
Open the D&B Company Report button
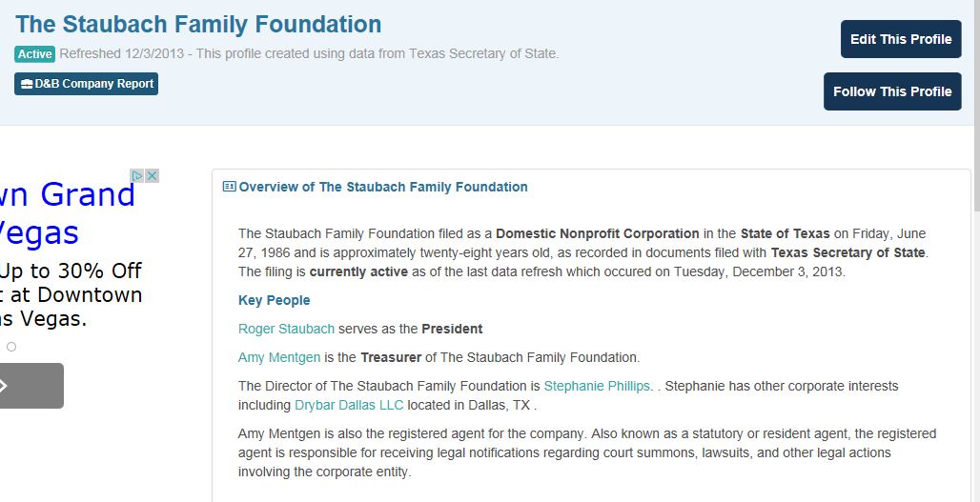click(86, 84)
